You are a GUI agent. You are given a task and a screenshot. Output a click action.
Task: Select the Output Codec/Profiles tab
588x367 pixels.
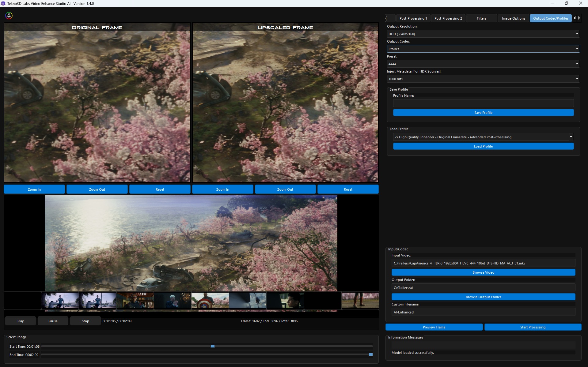[x=551, y=18]
